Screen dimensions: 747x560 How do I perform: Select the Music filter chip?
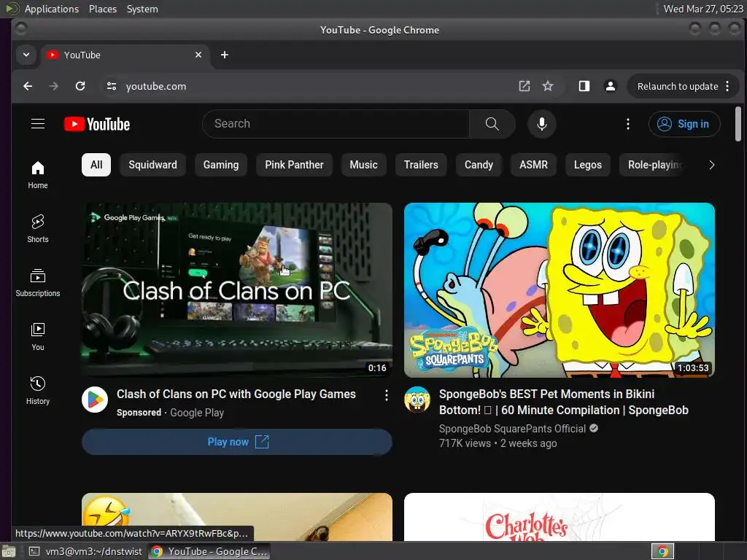pos(363,165)
